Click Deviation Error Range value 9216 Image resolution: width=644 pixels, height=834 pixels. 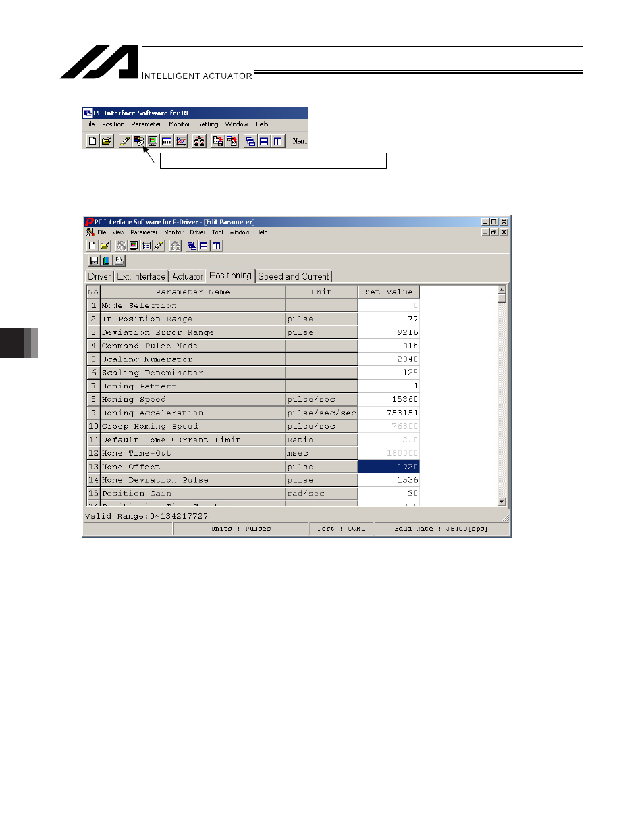coord(389,332)
